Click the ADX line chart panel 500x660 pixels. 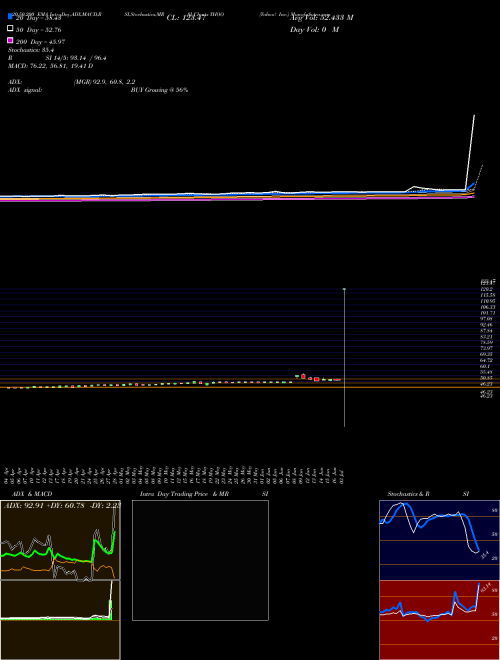(60, 540)
